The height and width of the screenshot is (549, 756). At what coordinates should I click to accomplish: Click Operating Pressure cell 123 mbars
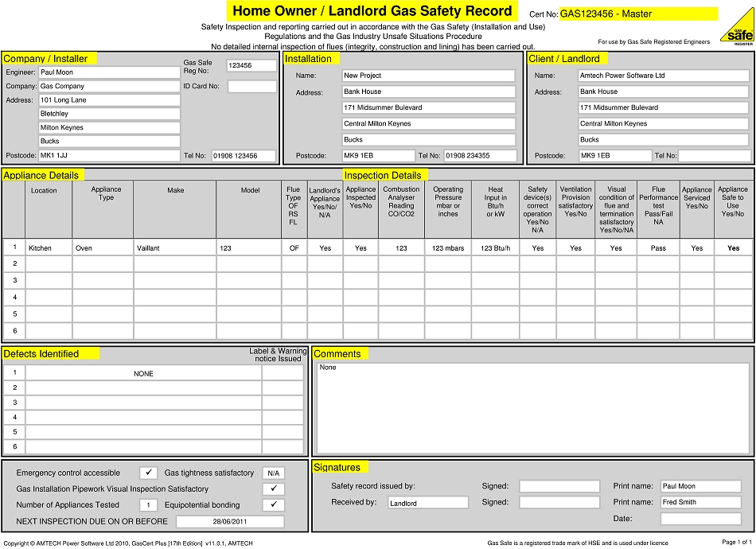click(x=448, y=247)
